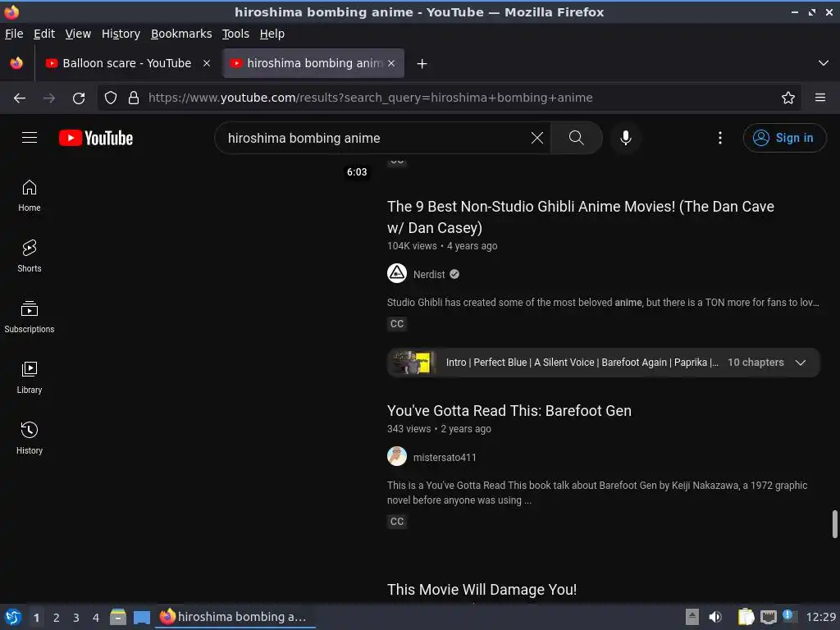Open History in sidebar
Screen dimensions: 840x630
[x=30, y=438]
